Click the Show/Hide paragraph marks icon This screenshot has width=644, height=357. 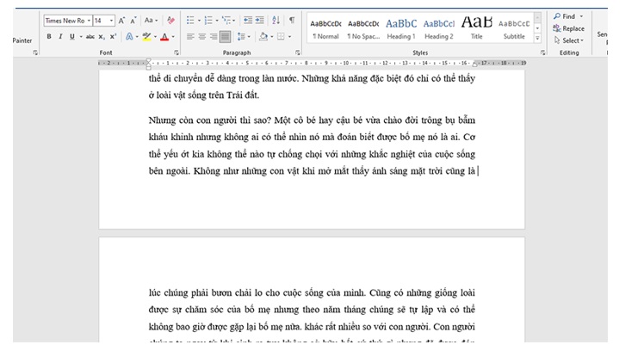pos(291,20)
